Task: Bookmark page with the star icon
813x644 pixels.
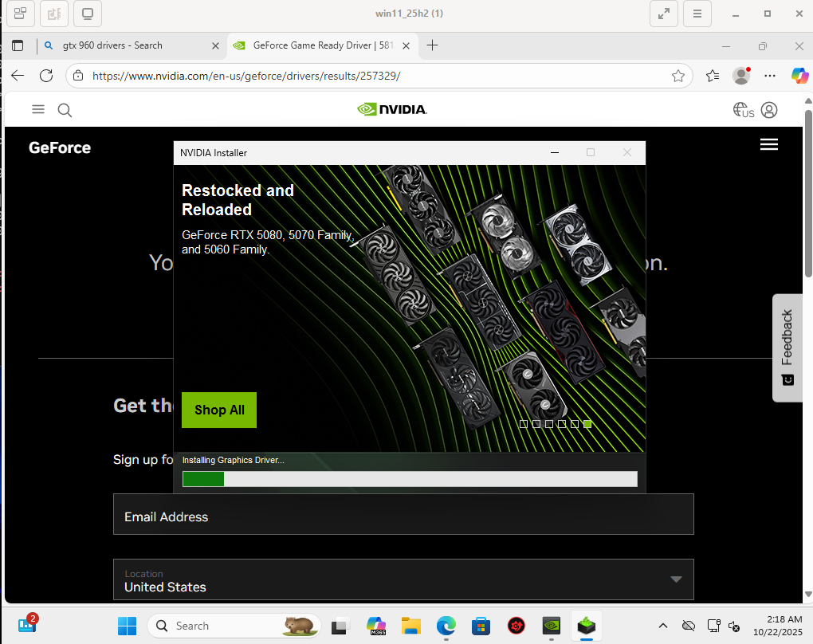Action: pos(678,76)
